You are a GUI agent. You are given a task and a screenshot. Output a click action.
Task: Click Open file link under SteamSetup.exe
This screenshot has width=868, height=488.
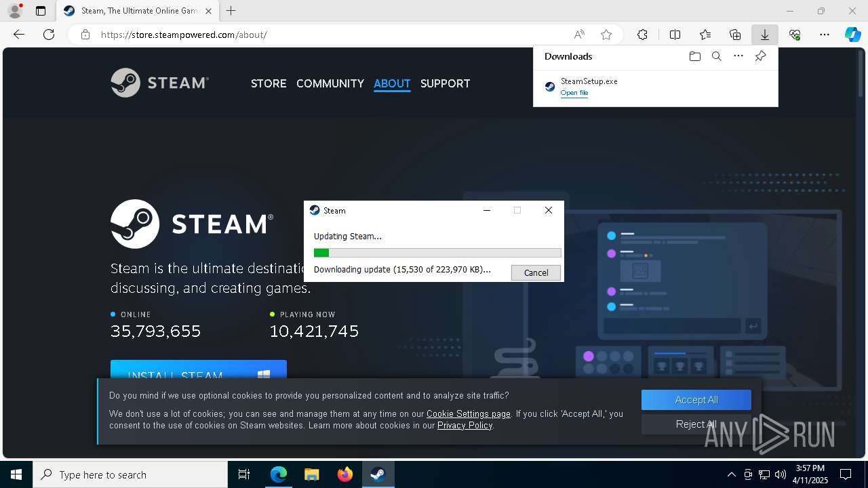click(x=574, y=93)
